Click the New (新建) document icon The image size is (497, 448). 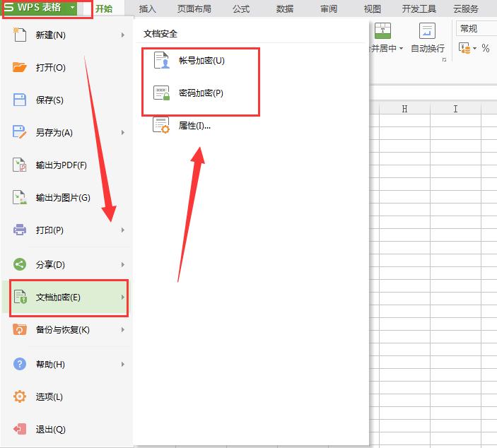point(20,35)
